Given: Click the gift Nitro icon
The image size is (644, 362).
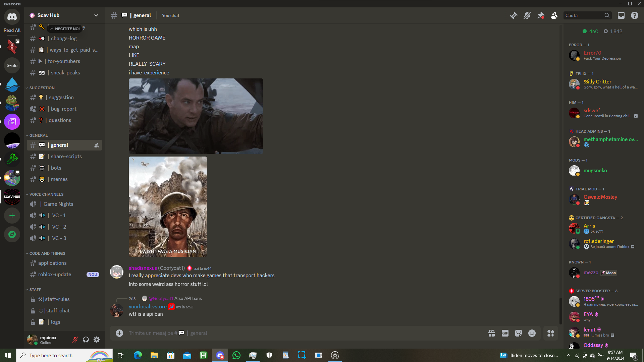Looking at the screenshot, I should pyautogui.click(x=492, y=333).
